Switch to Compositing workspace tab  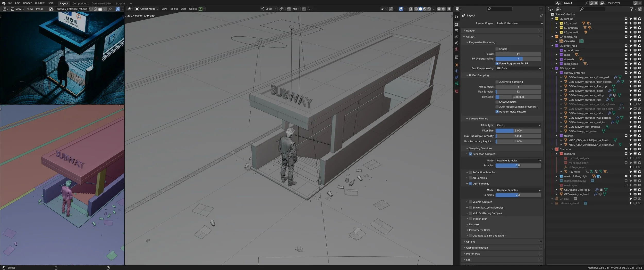(80, 3)
